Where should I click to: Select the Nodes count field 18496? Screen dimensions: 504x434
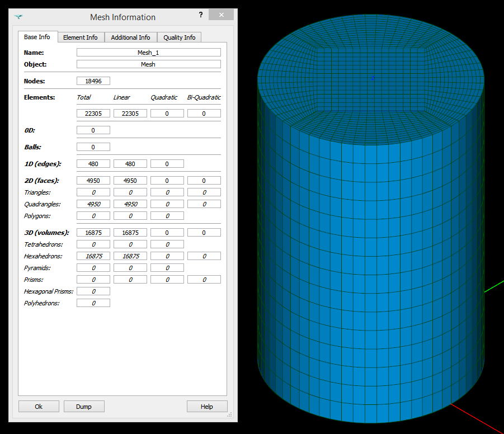click(x=93, y=81)
